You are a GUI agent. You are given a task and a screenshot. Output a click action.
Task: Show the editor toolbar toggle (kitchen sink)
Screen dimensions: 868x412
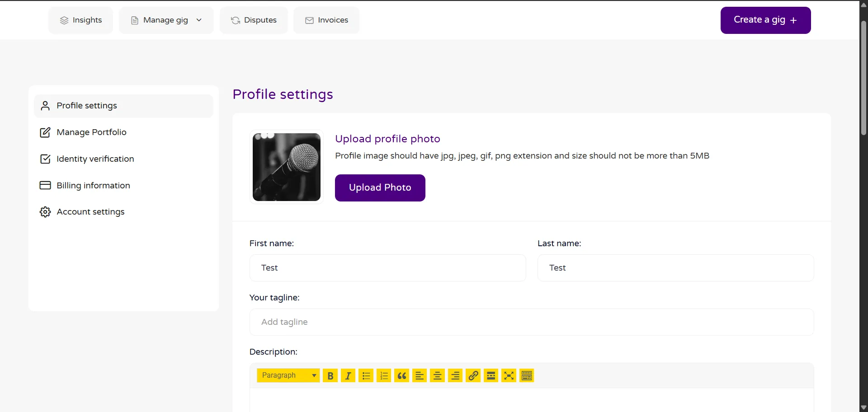527,375
